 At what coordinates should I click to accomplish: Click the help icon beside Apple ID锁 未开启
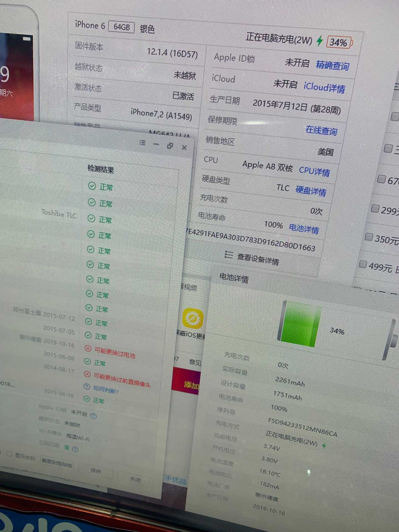pos(94,416)
